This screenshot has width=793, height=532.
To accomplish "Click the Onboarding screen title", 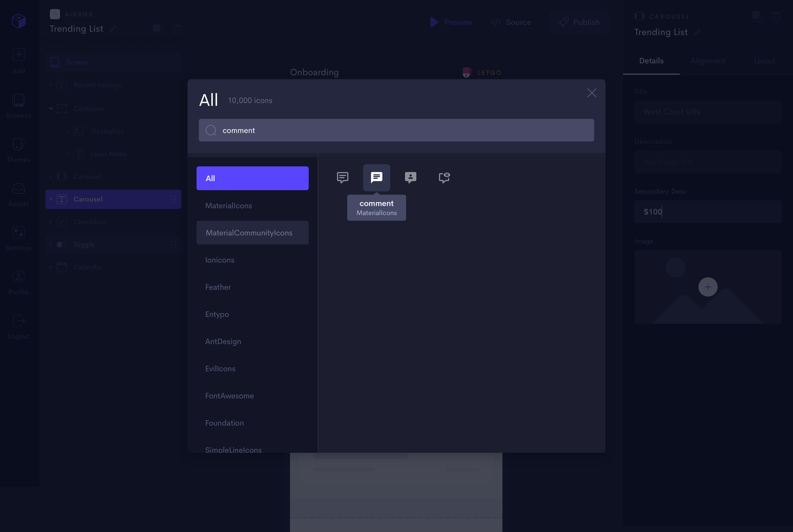I will (x=314, y=72).
